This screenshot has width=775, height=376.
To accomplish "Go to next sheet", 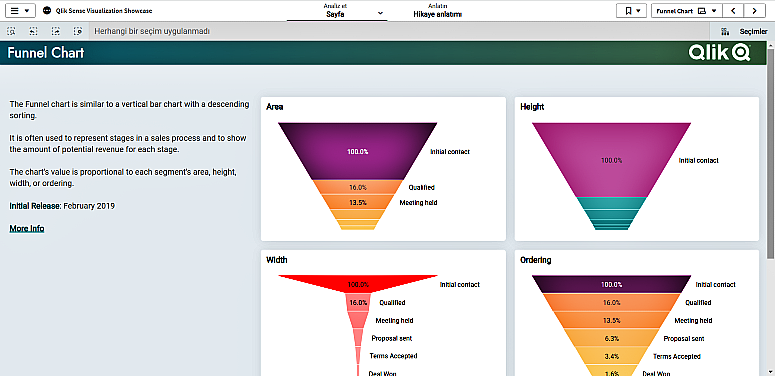I will click(755, 10).
